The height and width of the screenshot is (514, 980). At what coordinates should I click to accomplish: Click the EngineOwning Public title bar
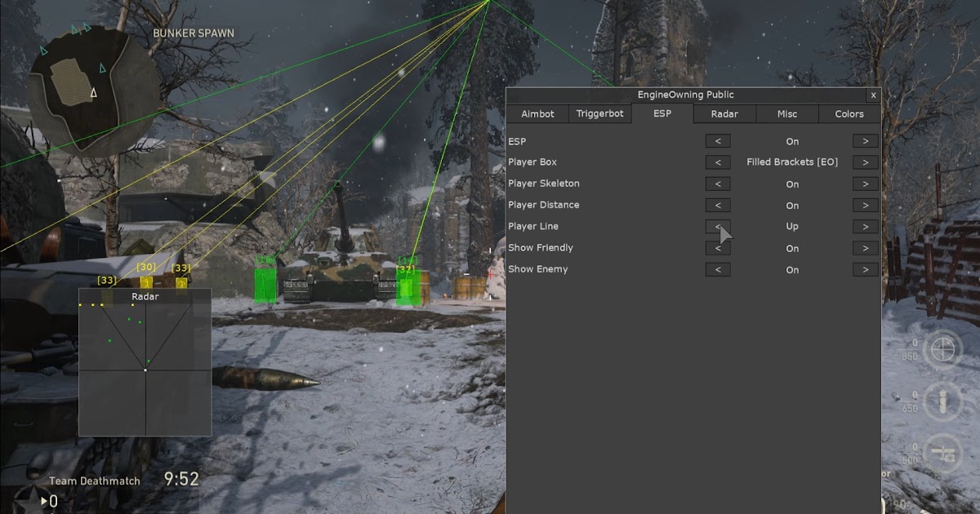[686, 95]
